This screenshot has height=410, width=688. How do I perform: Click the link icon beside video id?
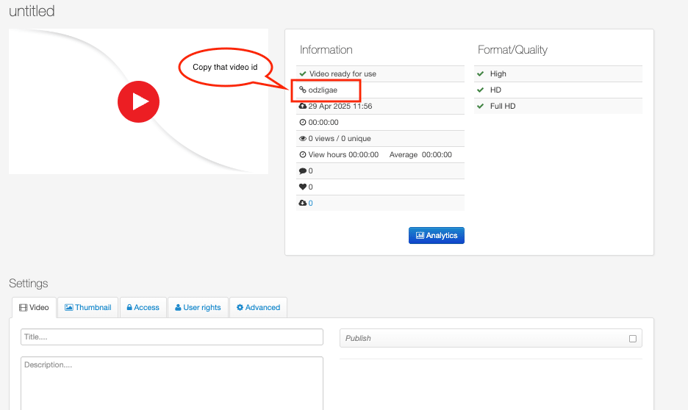point(303,90)
